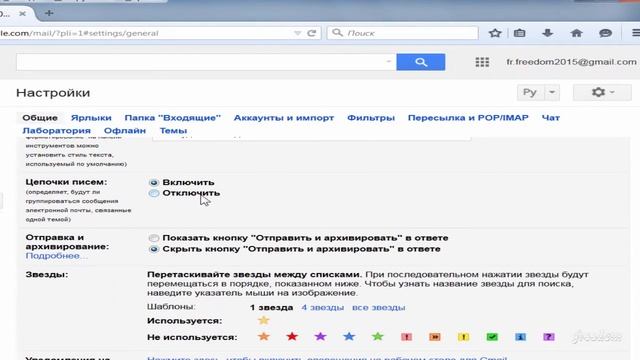
Task: Go to the Firefox home page icon
Action: coord(576,33)
